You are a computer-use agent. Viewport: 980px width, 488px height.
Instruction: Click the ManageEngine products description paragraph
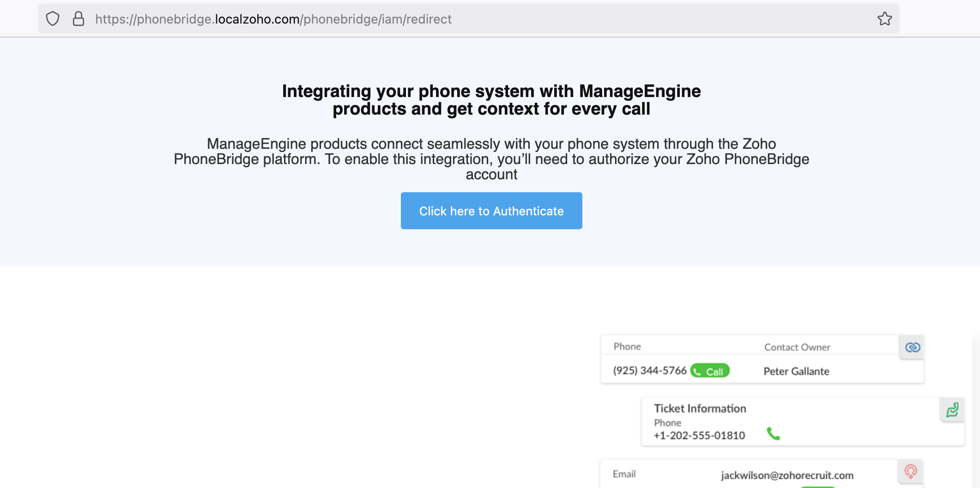tap(491, 159)
